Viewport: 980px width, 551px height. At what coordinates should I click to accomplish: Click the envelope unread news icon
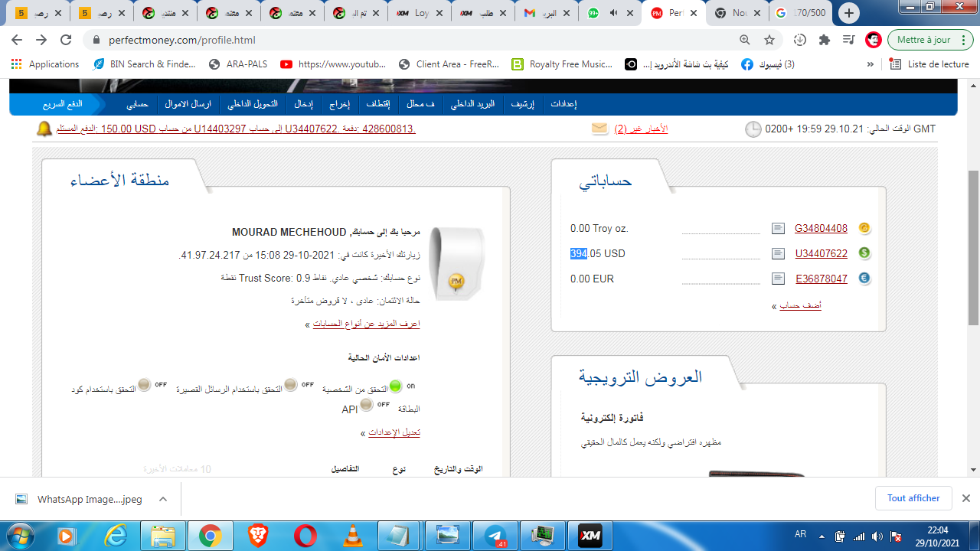click(x=599, y=129)
